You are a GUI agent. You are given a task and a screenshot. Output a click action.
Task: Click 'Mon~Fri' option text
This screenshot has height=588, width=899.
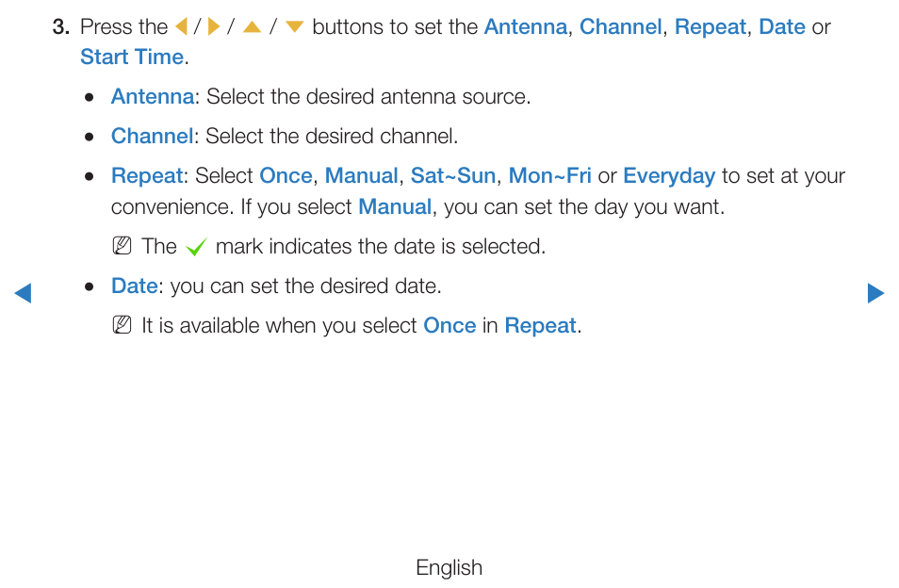pos(549,175)
